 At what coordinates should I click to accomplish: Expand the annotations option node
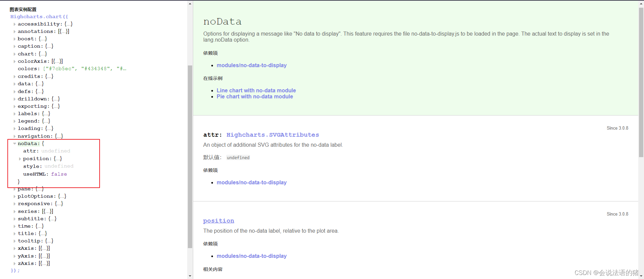pyautogui.click(x=14, y=32)
